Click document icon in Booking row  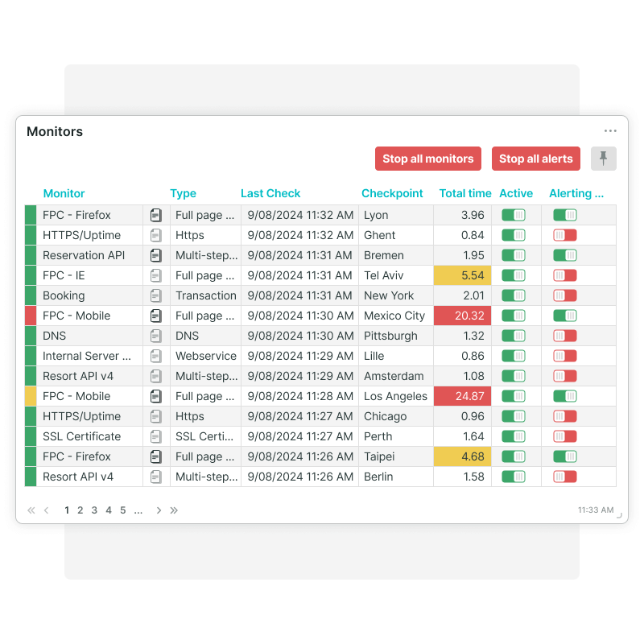click(156, 295)
